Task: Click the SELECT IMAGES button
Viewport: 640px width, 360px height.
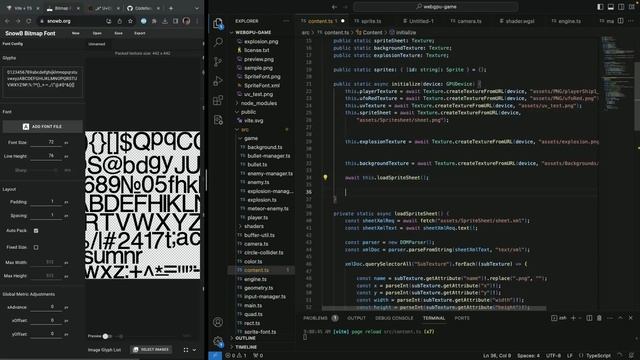Action: (x=151, y=350)
